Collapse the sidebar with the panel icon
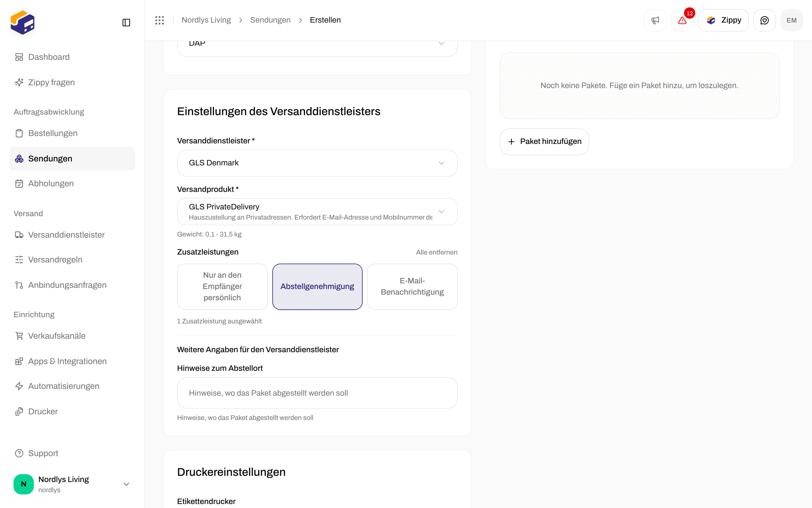The image size is (812, 508). point(126,23)
